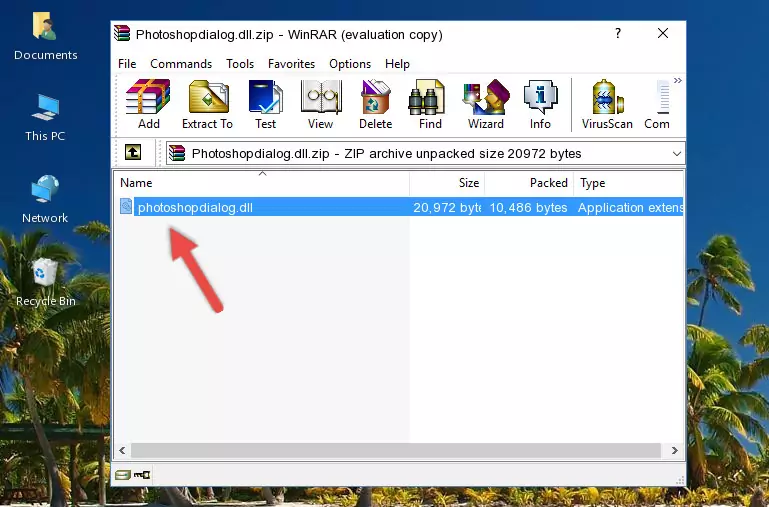Sort by the Packed column header
This screenshot has height=507, width=769.
point(529,183)
